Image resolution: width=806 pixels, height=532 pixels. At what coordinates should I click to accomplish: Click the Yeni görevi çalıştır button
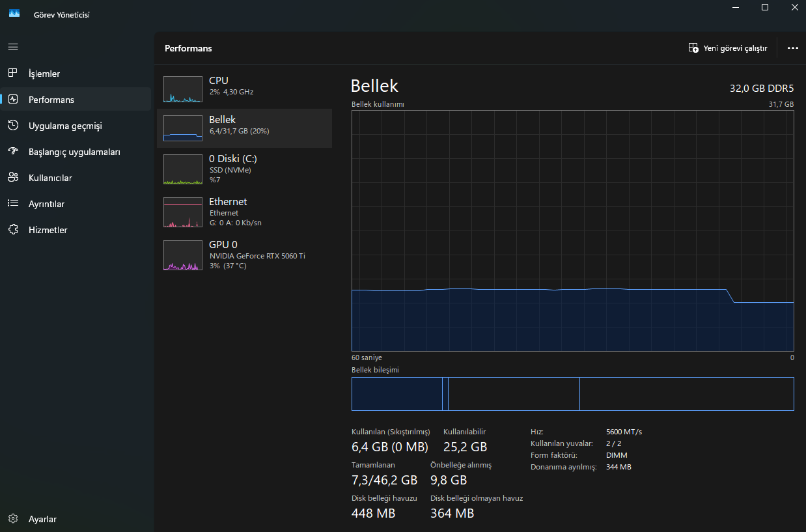click(x=728, y=48)
